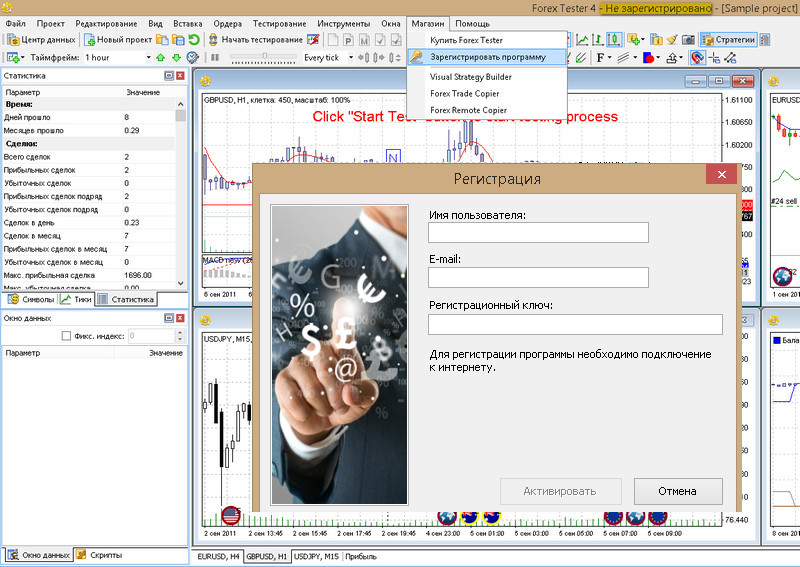Click the Statistics panel scrollbar down arrow
Viewport: 800px width, 567px height.
[x=181, y=283]
